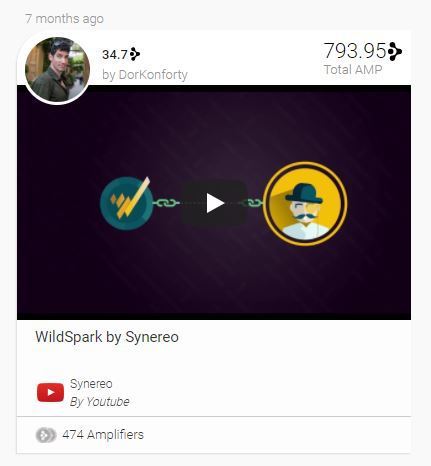Click the yellow mustache man coin
This screenshot has height=466, width=431.
tap(305, 204)
